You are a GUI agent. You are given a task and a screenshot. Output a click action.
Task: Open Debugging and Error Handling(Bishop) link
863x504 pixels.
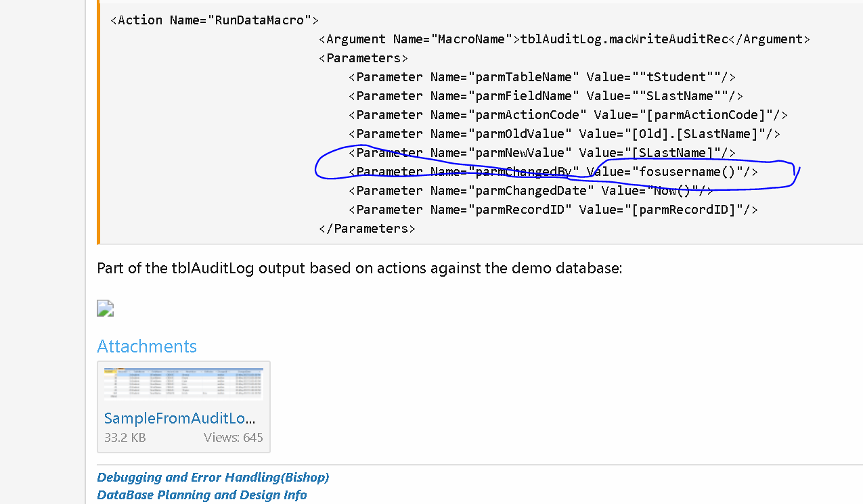pos(213,478)
